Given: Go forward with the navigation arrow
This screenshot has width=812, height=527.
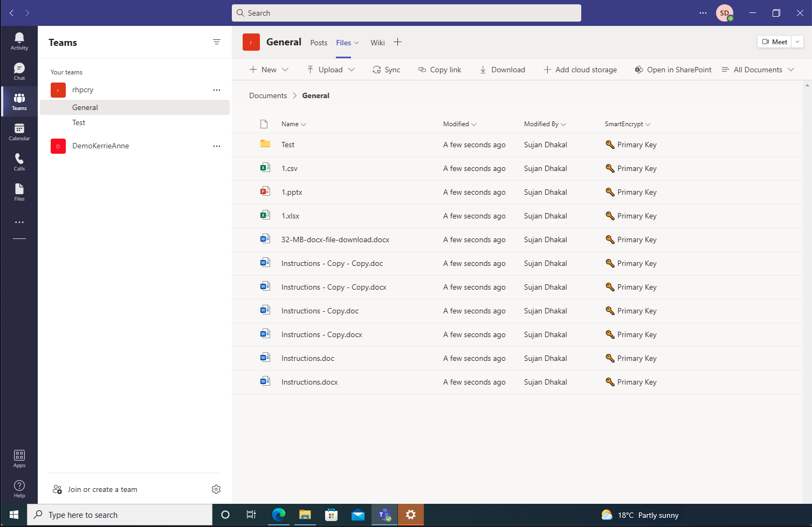Looking at the screenshot, I should click(x=27, y=13).
